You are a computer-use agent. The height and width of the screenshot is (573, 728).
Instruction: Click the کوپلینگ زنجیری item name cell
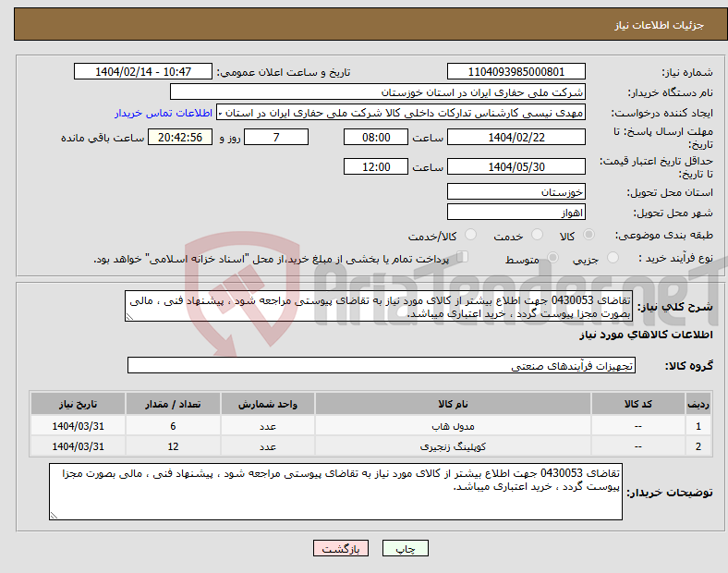(x=453, y=446)
